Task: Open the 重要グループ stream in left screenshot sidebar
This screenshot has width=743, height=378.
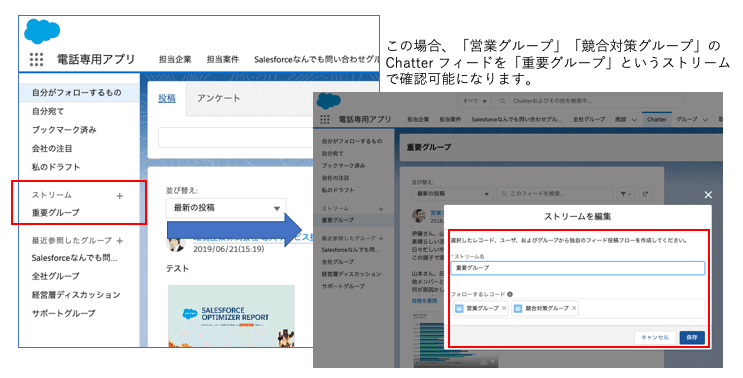Action: [55, 213]
